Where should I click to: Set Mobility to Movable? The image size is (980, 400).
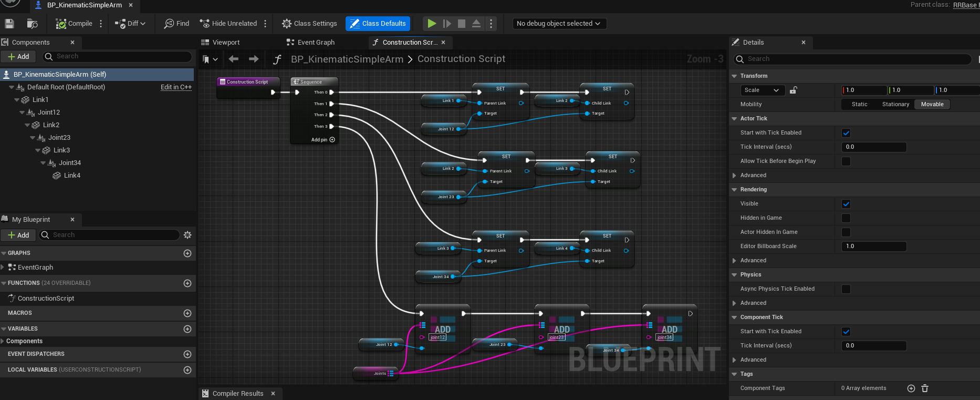point(932,105)
